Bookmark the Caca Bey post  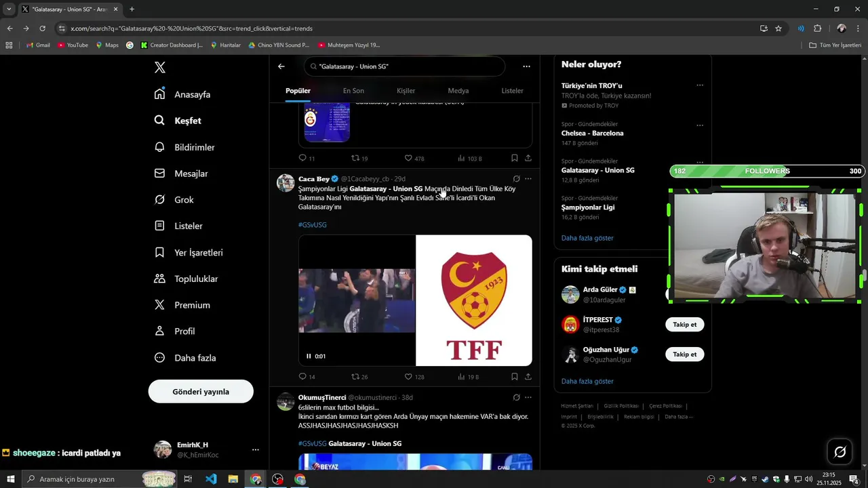[x=515, y=377]
